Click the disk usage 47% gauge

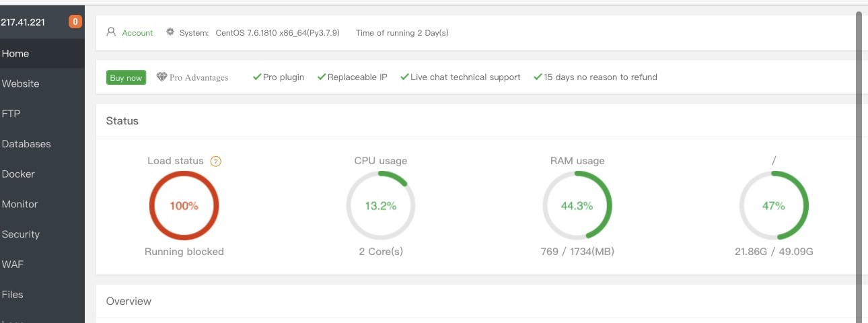(774, 206)
